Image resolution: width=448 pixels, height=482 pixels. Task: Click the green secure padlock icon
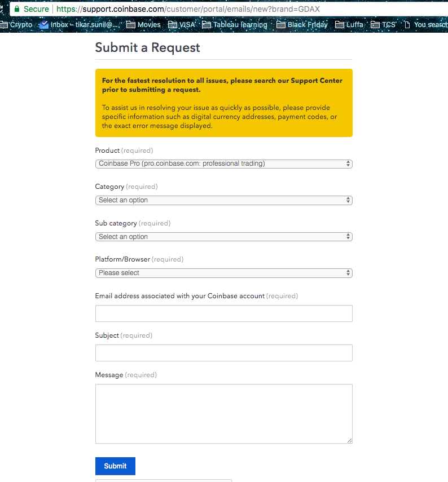point(17,9)
